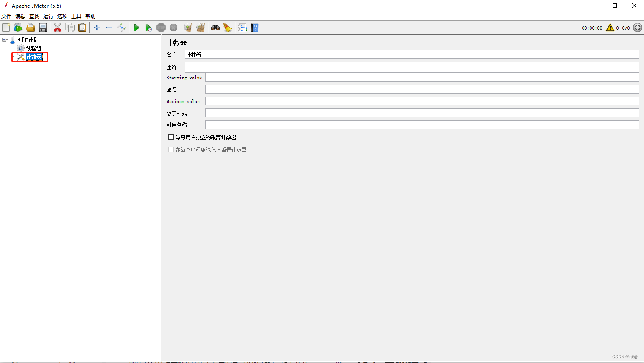644x363 pixels.
Task: Select the 计数器 tree item
Action: [x=33, y=57]
